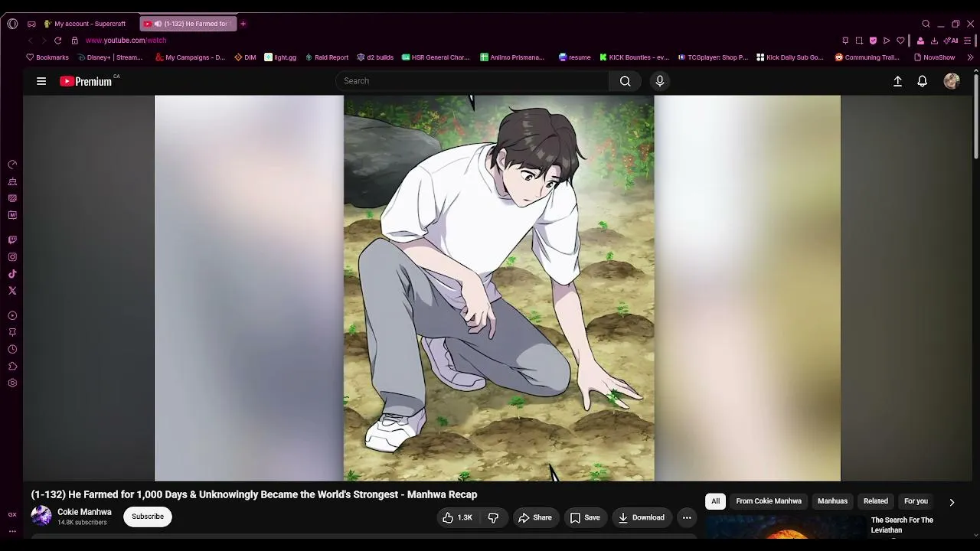Image resolution: width=980 pixels, height=551 pixels.
Task: Open a new tab with plus button
Action: point(243,24)
